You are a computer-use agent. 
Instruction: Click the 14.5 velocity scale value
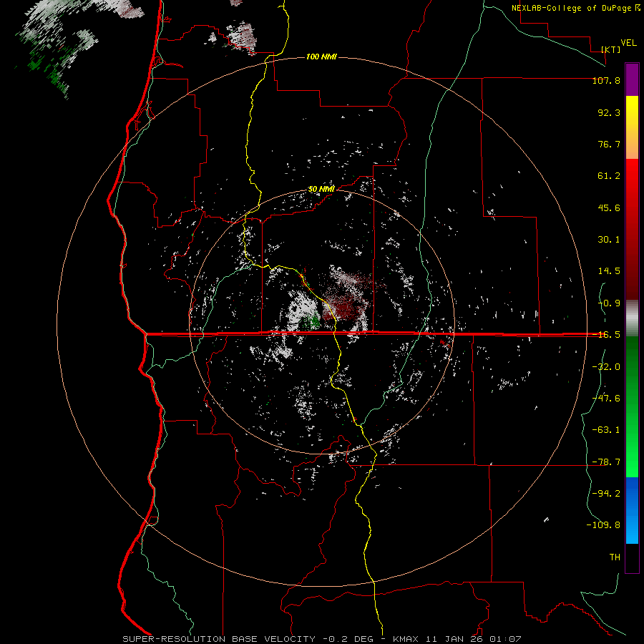click(x=609, y=271)
